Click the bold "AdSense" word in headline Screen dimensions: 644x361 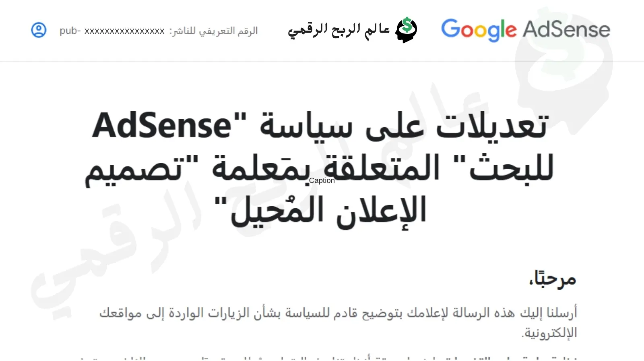click(162, 126)
